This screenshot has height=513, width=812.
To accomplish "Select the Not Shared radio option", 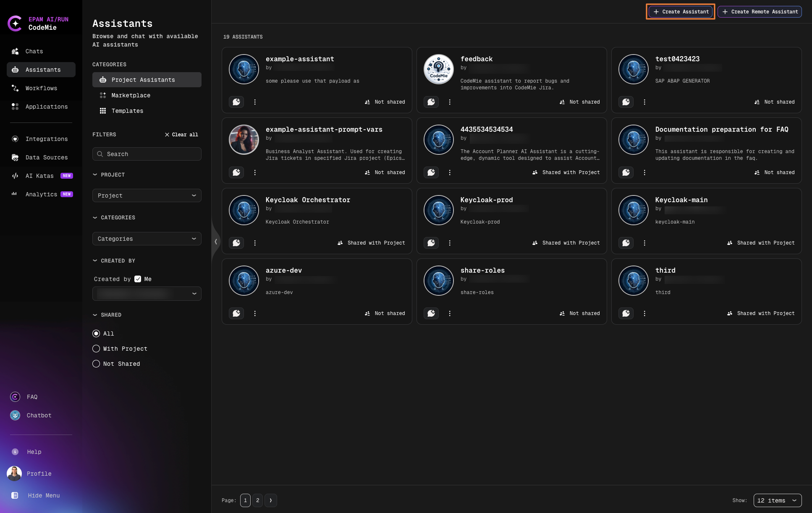I will point(96,364).
